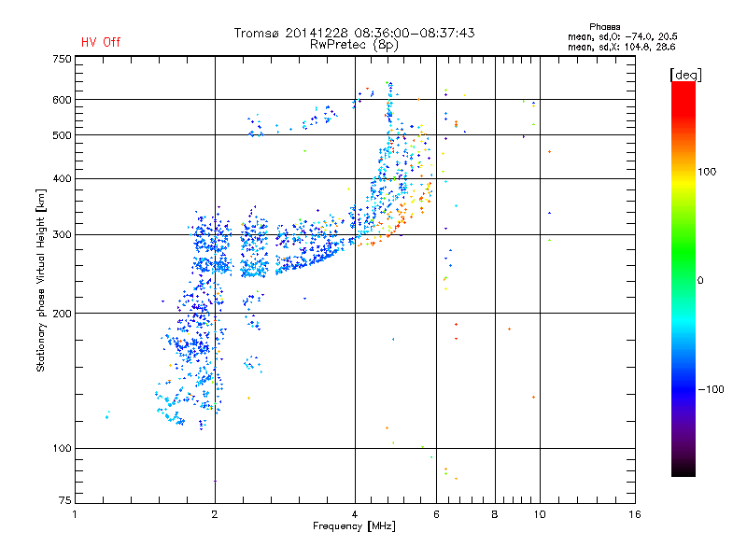
Task: Click the x-axis tick label '2'
Action: pyautogui.click(x=215, y=514)
